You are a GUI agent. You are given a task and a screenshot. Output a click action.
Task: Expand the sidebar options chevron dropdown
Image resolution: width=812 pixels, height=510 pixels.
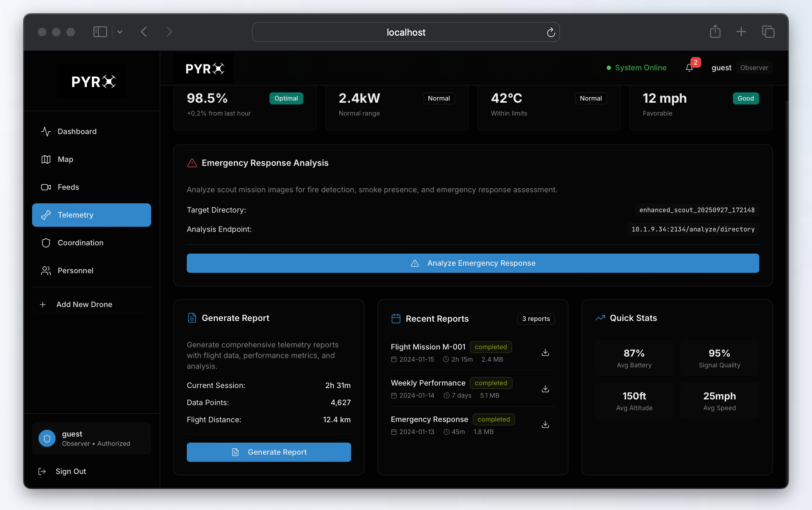pos(120,32)
